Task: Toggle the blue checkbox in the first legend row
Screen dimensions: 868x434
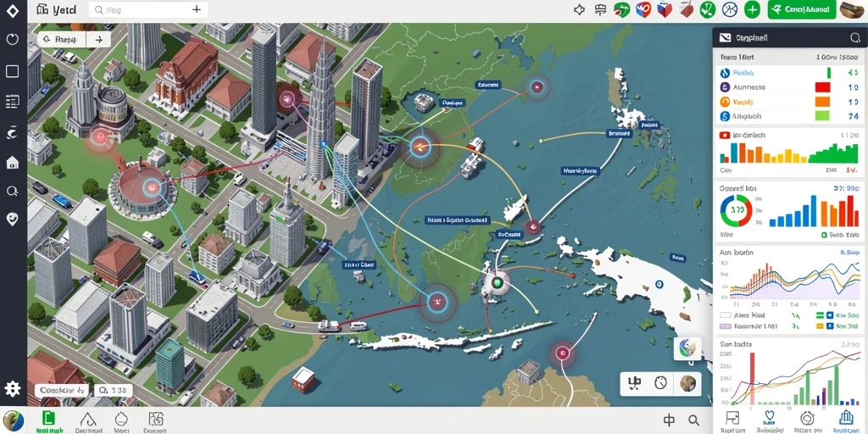Action: click(x=830, y=314)
